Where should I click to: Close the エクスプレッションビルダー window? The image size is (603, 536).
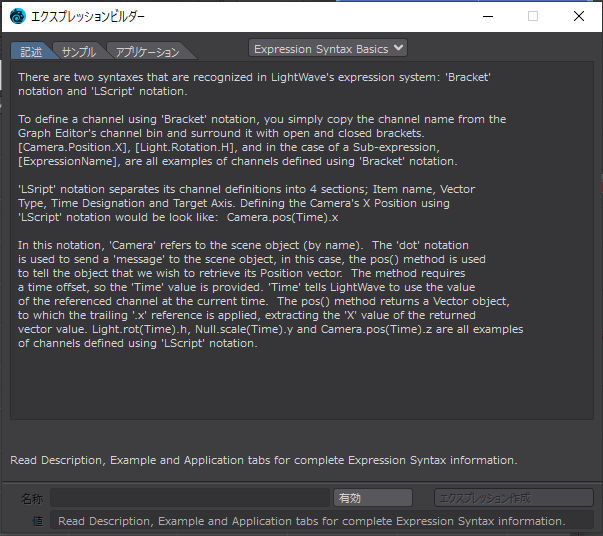pyautogui.click(x=579, y=17)
